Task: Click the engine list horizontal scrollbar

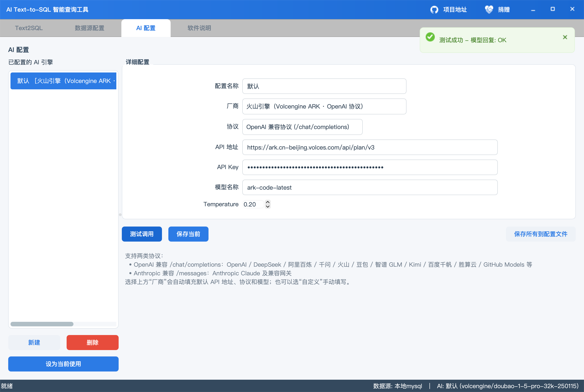Action: (x=42, y=324)
